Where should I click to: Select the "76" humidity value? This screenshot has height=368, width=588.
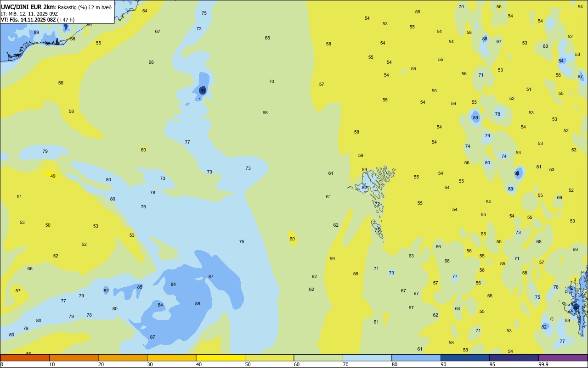point(143,207)
